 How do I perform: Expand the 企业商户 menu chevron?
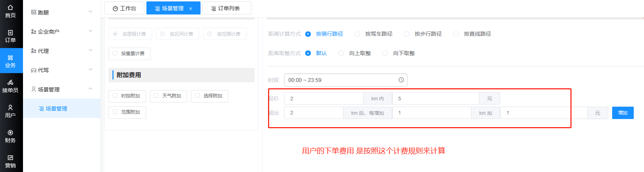91,31
